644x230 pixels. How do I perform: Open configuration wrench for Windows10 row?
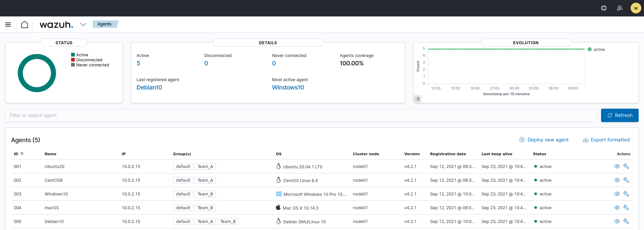point(626,194)
